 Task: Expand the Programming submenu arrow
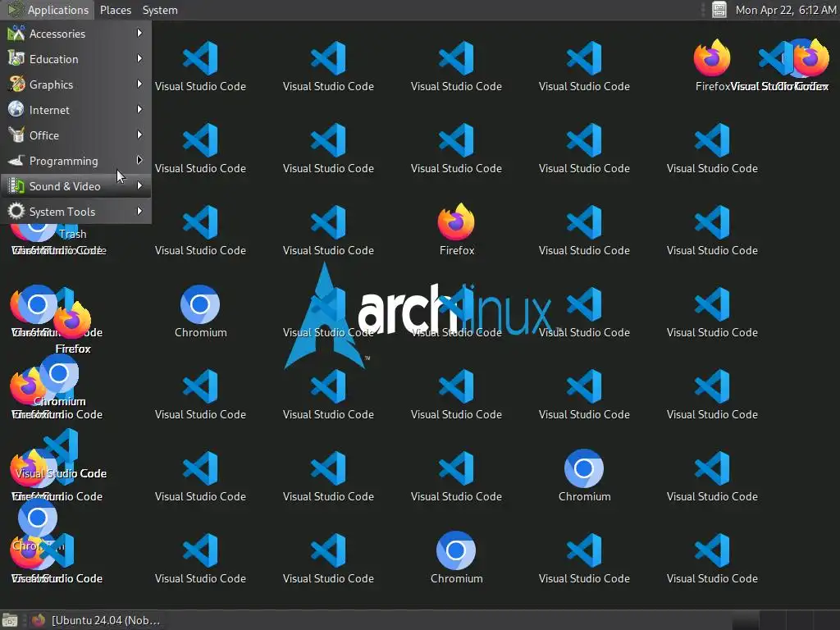click(139, 160)
